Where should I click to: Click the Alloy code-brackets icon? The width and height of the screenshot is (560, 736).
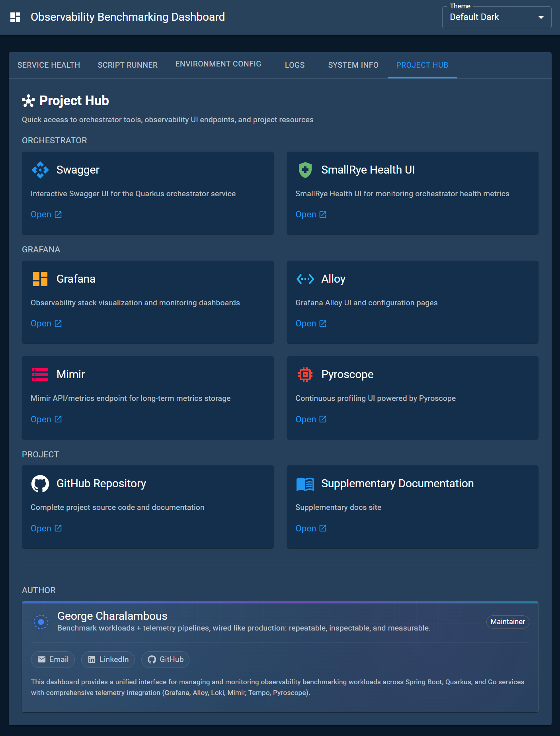click(x=305, y=279)
